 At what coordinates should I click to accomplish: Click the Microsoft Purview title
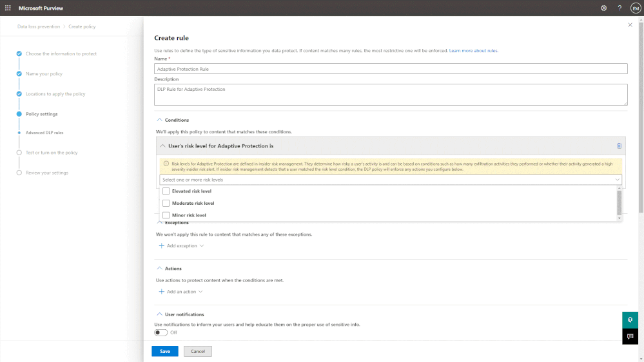tap(41, 8)
